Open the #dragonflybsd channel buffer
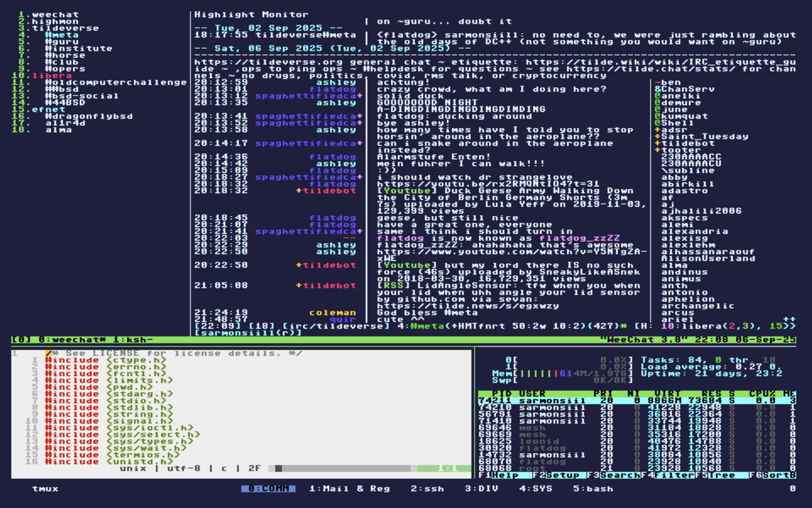Screen dimensions: 812x508 click(x=89, y=116)
